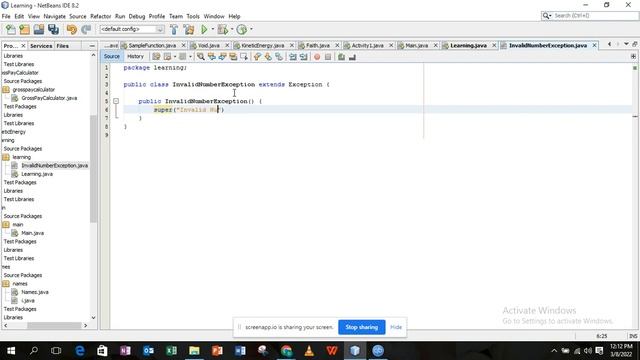Click the Toggle Highlight Search editor icon
640x360 pixels.
point(233,57)
